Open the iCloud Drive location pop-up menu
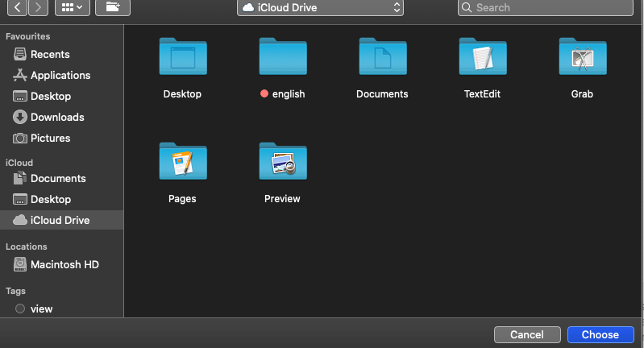This screenshot has height=348, width=644. pos(320,7)
